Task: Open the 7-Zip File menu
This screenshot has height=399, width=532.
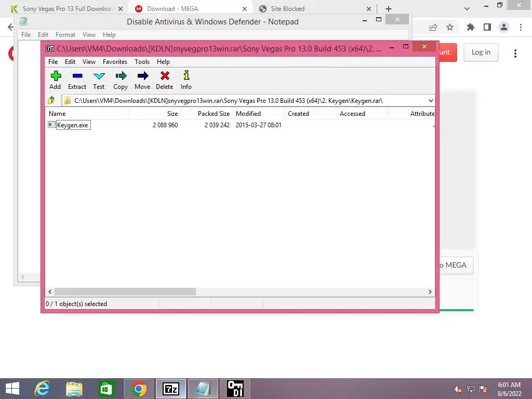Action: coord(53,62)
